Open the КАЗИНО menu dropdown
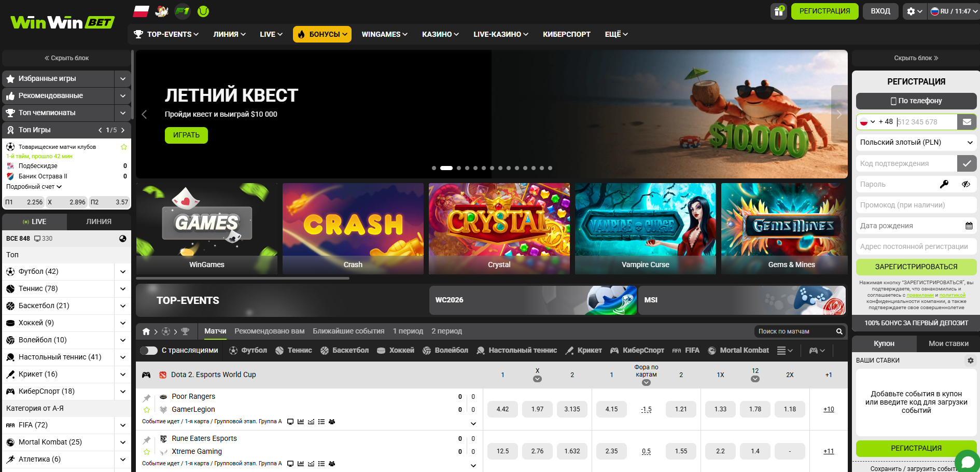Viewport: 980px width, 472px height. tap(440, 34)
